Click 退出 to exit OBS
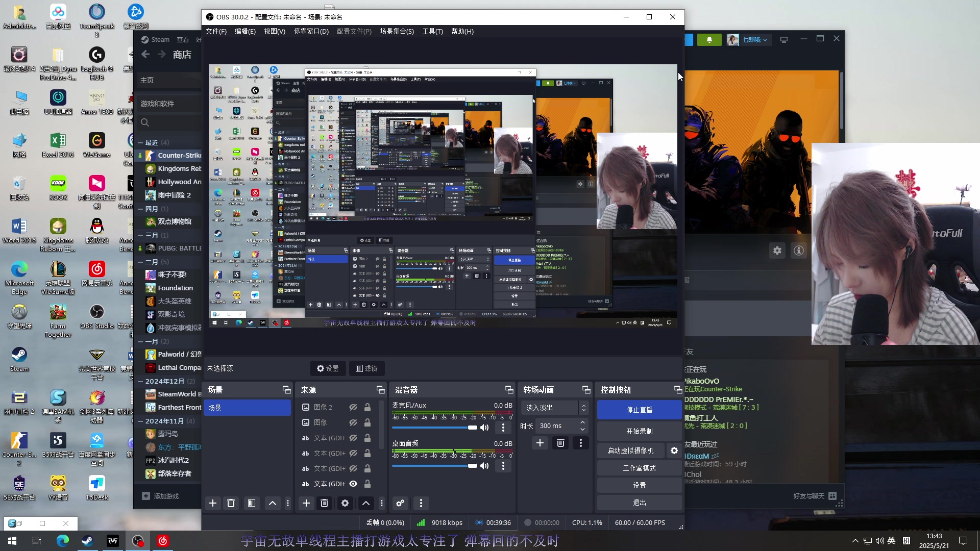The image size is (980, 551). (640, 503)
